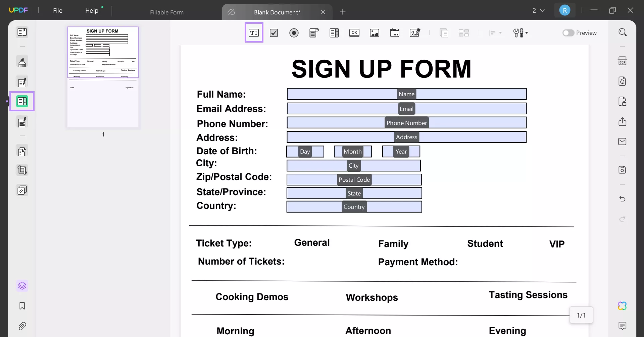Switch to the Fillable Form tab
Screen dimensions: 644x337
point(167,12)
